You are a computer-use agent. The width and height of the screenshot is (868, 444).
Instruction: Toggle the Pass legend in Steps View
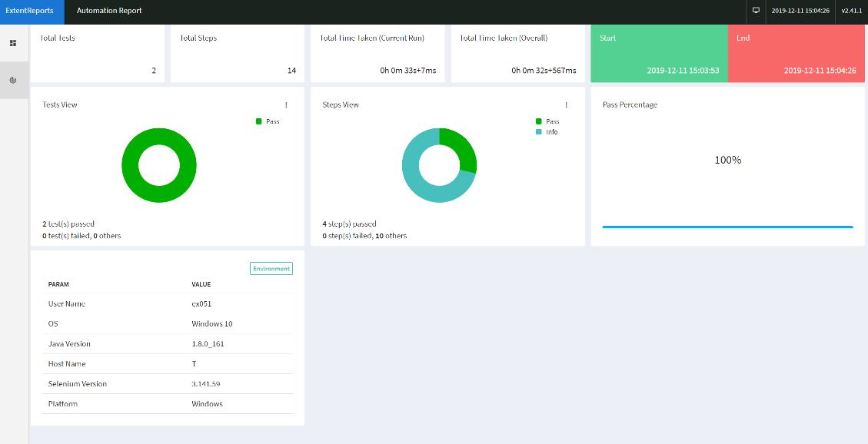547,121
